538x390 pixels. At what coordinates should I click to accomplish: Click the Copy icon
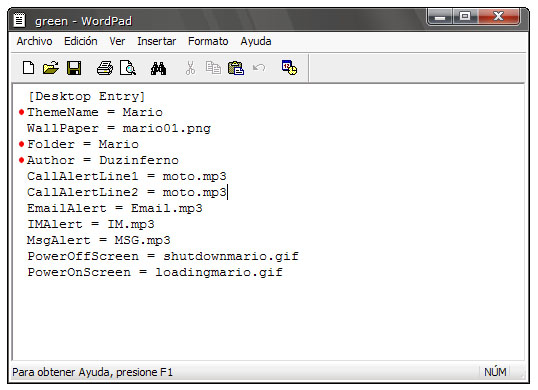tap(213, 68)
